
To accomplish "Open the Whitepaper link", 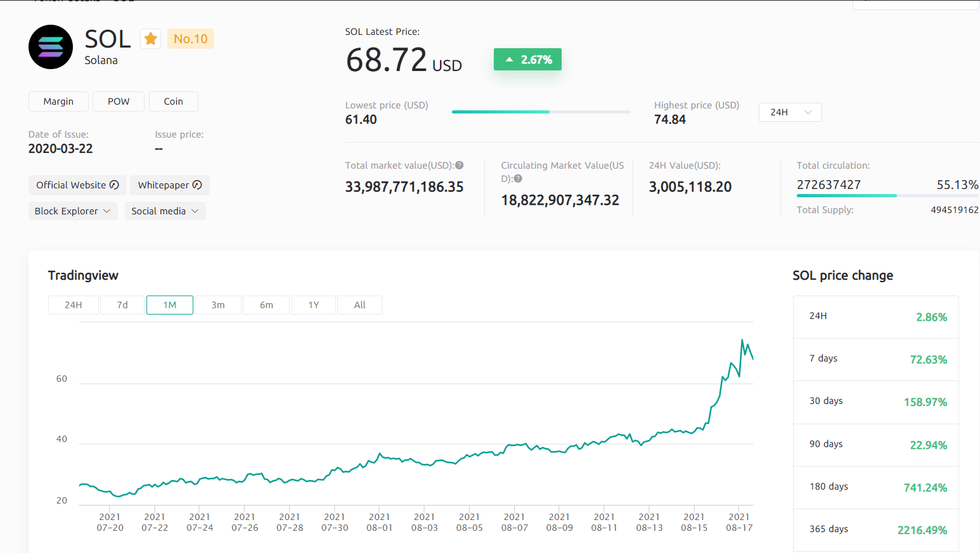I will tap(170, 185).
